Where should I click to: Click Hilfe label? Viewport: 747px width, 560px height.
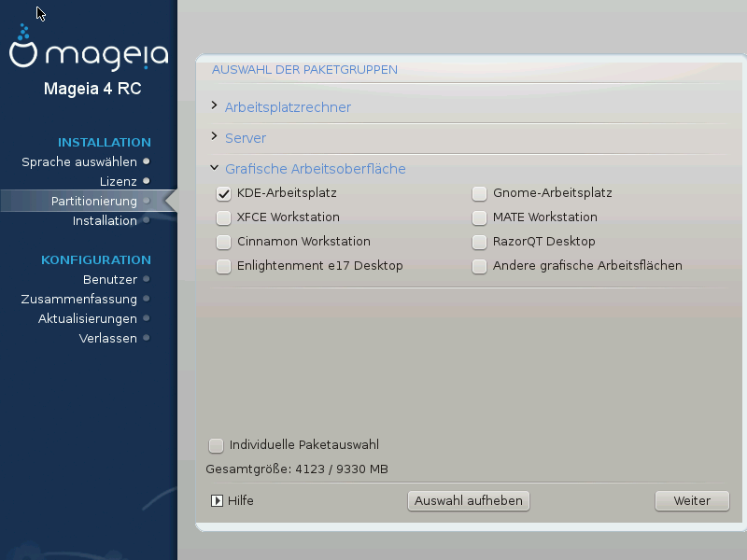241,500
